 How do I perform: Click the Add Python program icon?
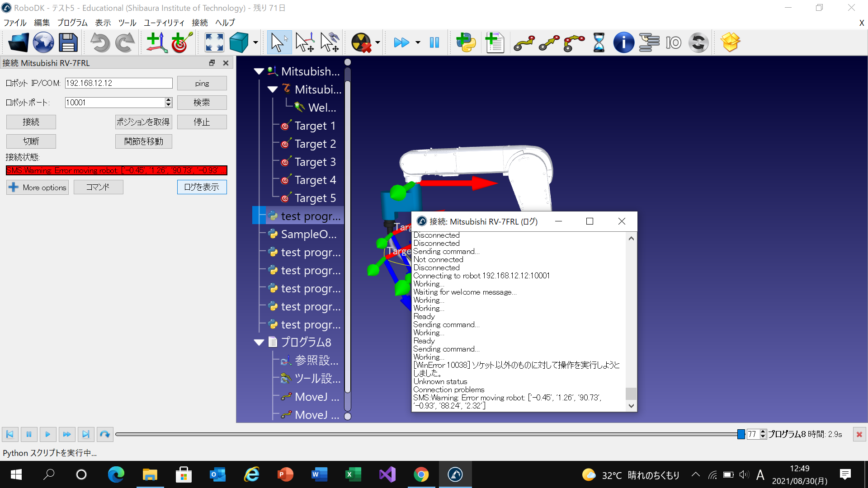tap(466, 43)
